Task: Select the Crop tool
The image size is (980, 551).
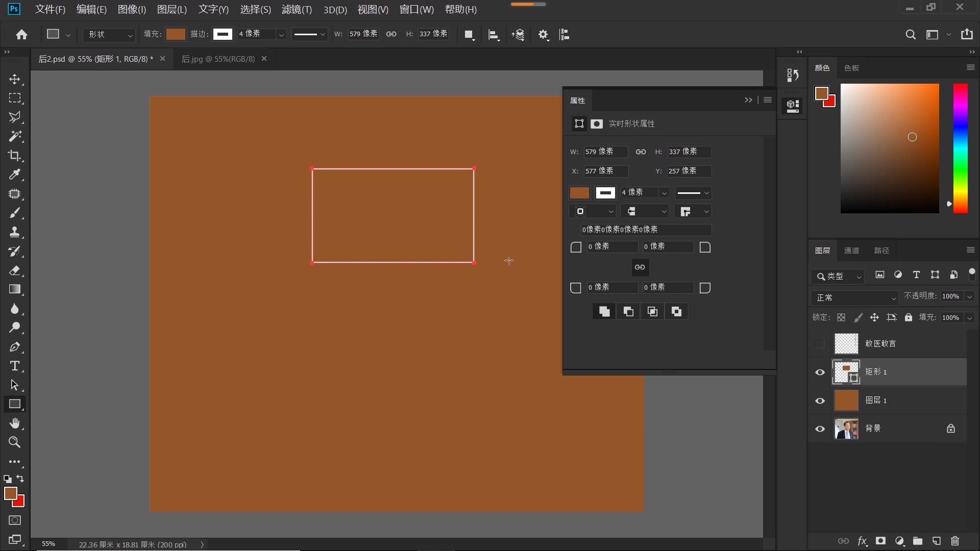Action: pos(14,156)
